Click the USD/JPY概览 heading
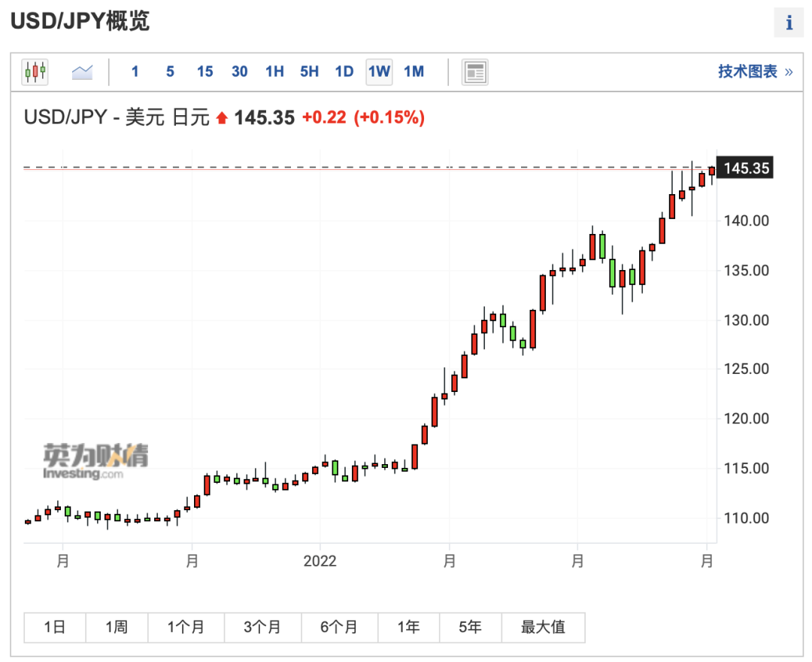Screen dimensions: 812x662 pos(80,21)
